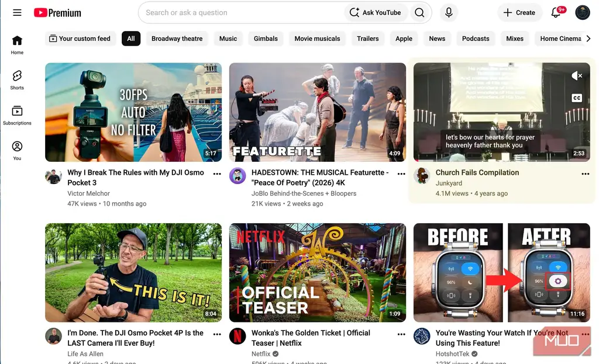Open options for DJI Osmo Pocket 3 video
The height and width of the screenshot is (364, 599).
217,174
